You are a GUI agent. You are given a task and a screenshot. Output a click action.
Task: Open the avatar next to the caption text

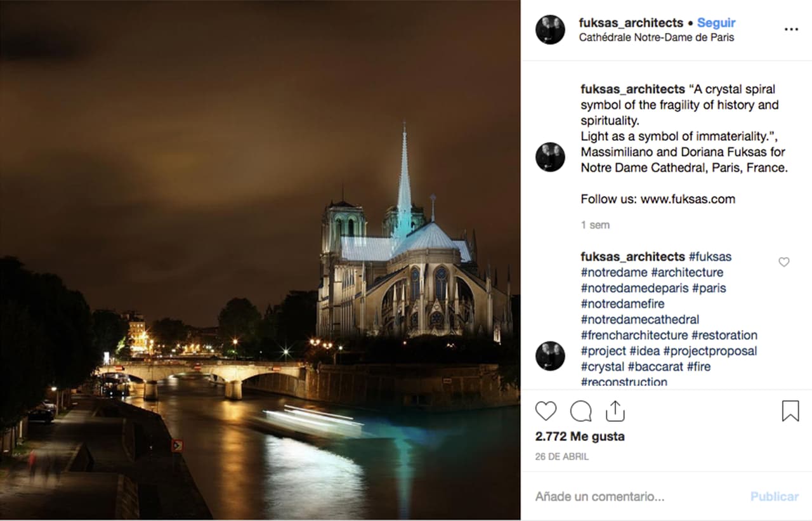coord(549,158)
